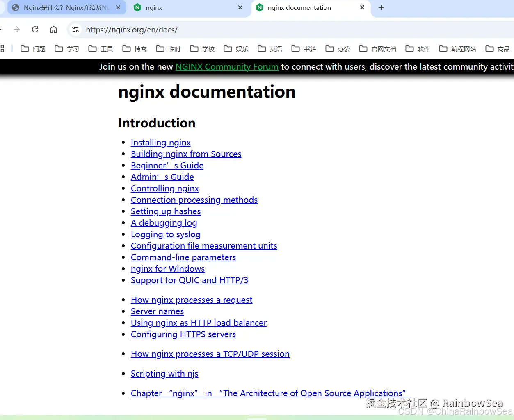Open 'Controlling nginx' link
Viewport: 514px width, 420px height.
(165, 188)
